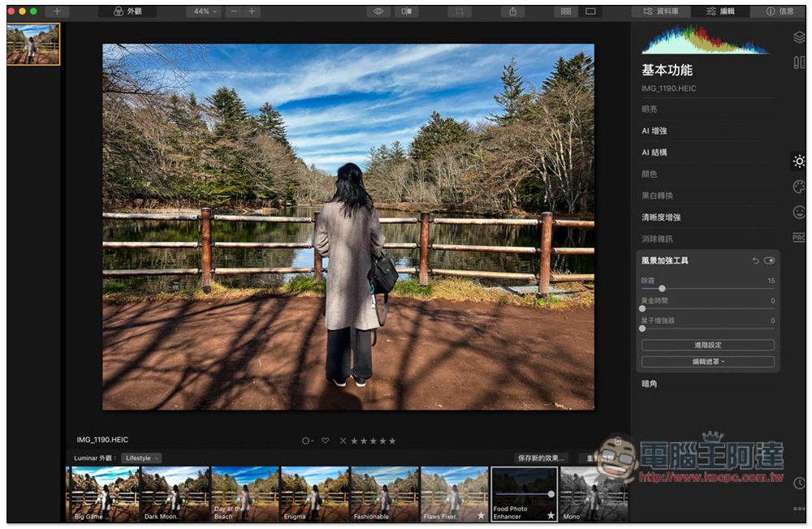Toggle the quick preview eye icon
This screenshot has width=812, height=529.
pos(378,11)
